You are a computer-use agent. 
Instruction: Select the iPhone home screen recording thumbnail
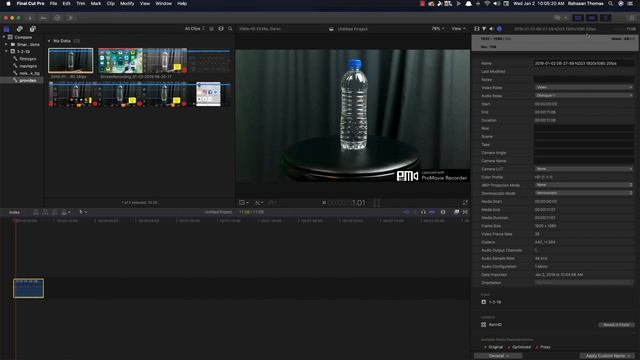[120, 61]
